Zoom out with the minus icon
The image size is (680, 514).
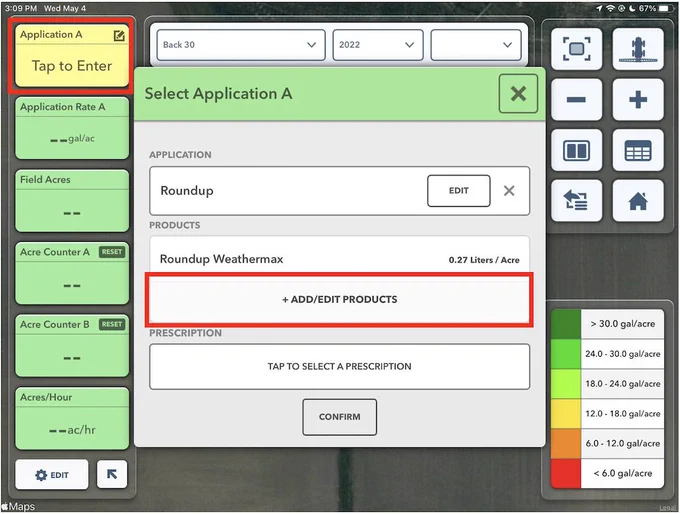(x=576, y=100)
